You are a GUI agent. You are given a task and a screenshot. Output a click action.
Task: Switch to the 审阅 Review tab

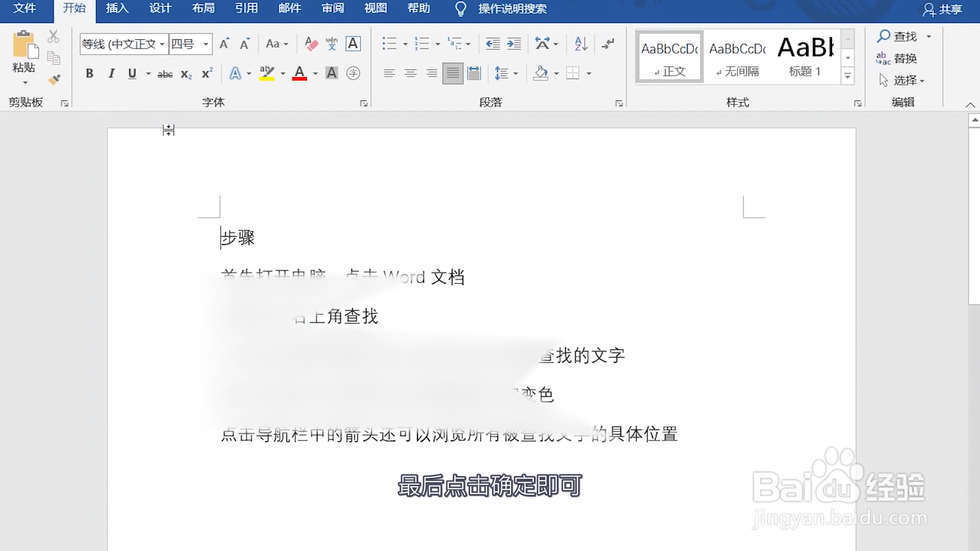(x=333, y=9)
